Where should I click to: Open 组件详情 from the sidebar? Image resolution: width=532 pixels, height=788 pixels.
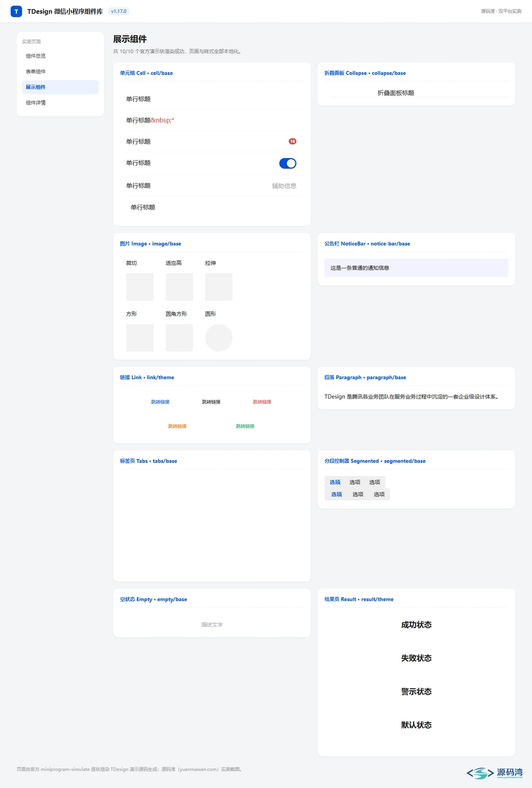(60, 103)
